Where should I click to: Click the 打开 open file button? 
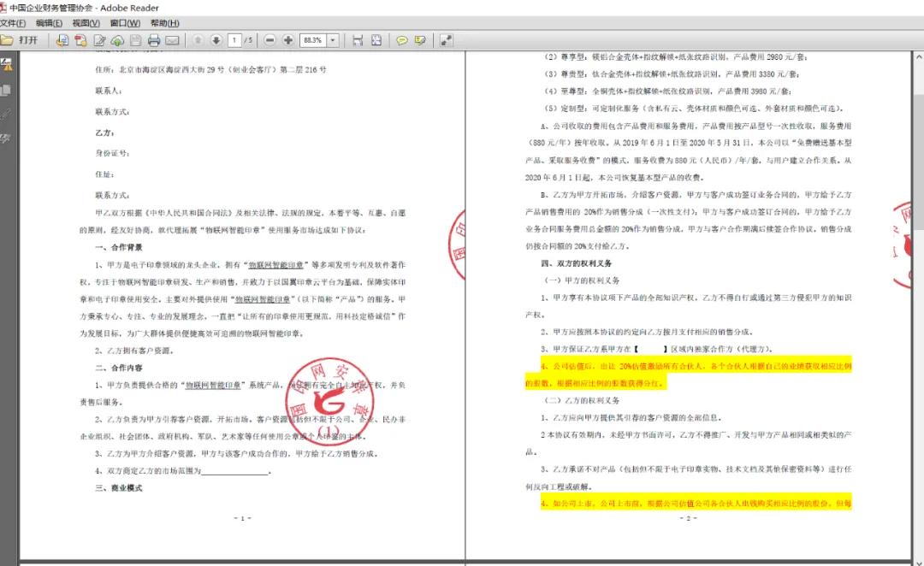[20, 40]
